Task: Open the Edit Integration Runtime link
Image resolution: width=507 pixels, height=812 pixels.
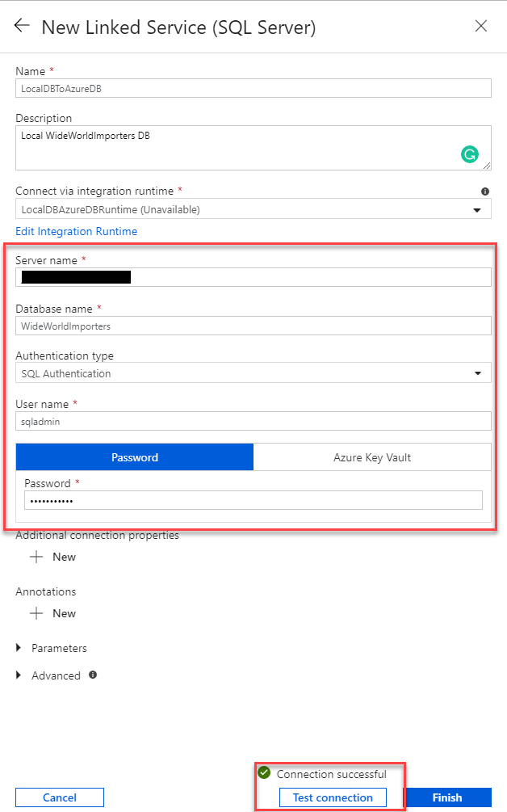Action: point(77,231)
